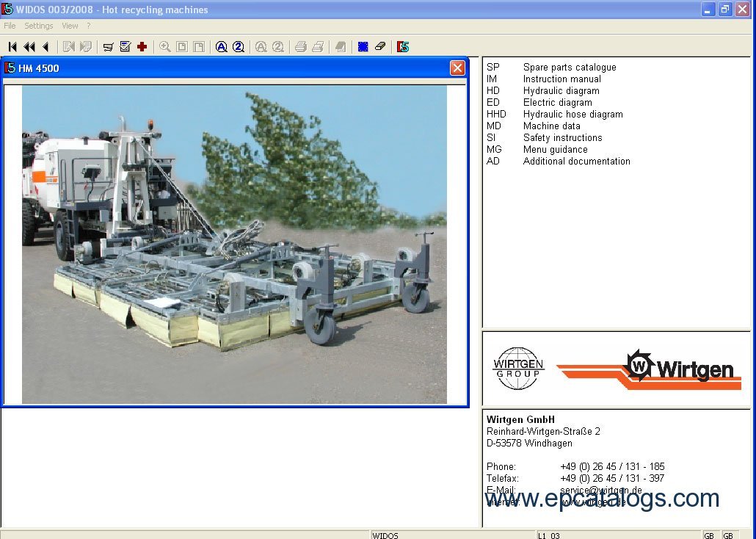Screen dimensions: 756x539
Task: Click the double-arrow rewind toolbar icon
Action: pos(29,47)
